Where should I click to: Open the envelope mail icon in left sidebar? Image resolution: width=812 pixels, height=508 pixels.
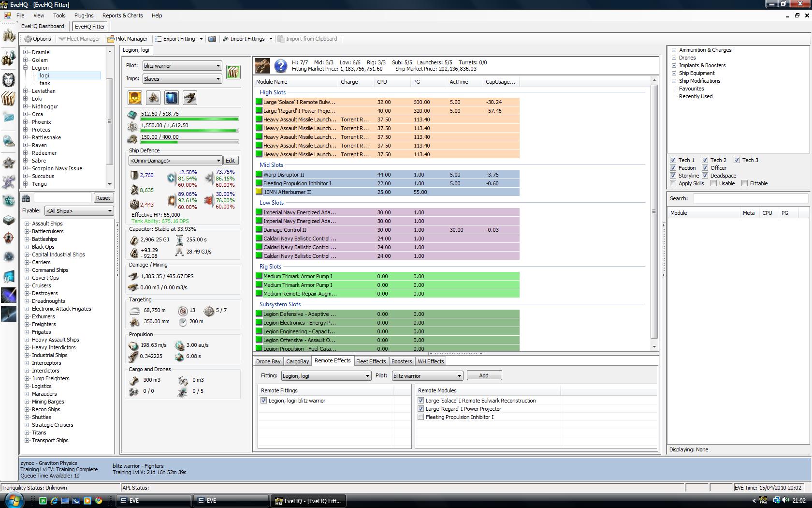9,117
